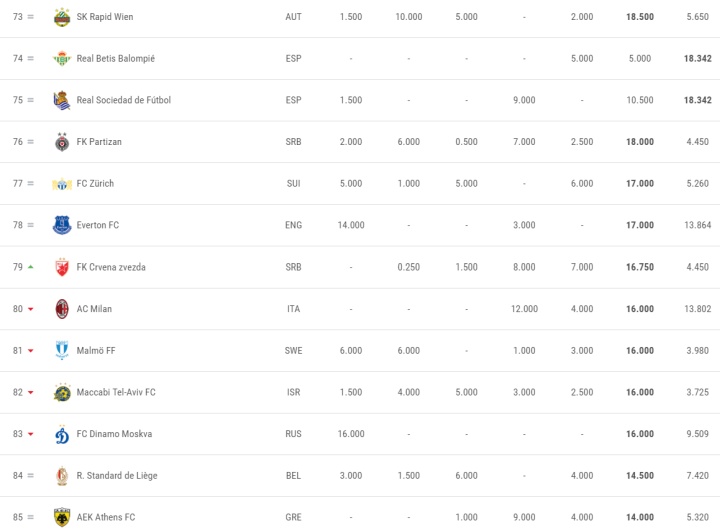Click the red down arrow at rank 83

pyautogui.click(x=31, y=434)
